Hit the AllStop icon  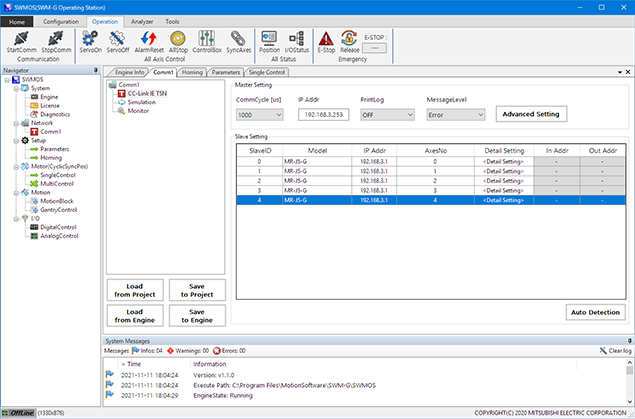pyautogui.click(x=178, y=38)
